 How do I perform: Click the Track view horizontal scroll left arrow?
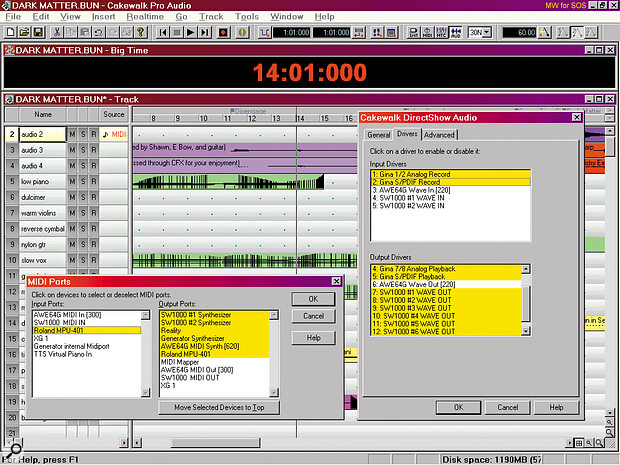pyautogui.click(x=137, y=442)
